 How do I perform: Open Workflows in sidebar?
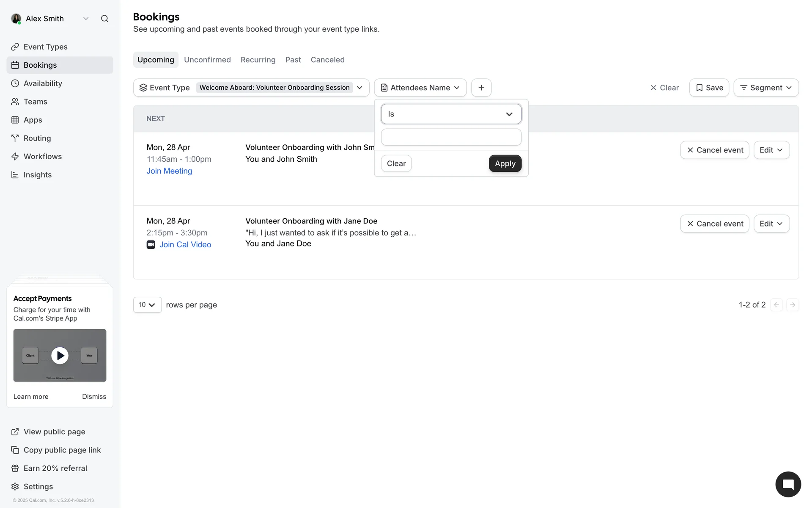coord(42,157)
